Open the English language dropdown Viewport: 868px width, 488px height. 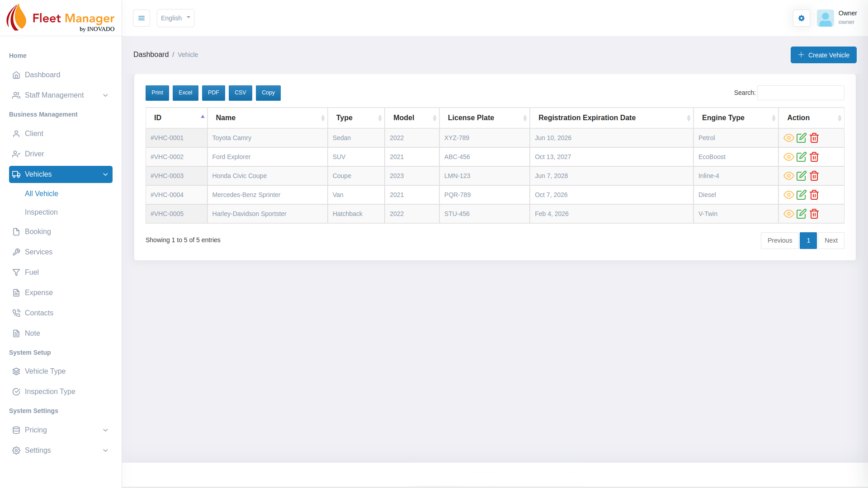(175, 18)
